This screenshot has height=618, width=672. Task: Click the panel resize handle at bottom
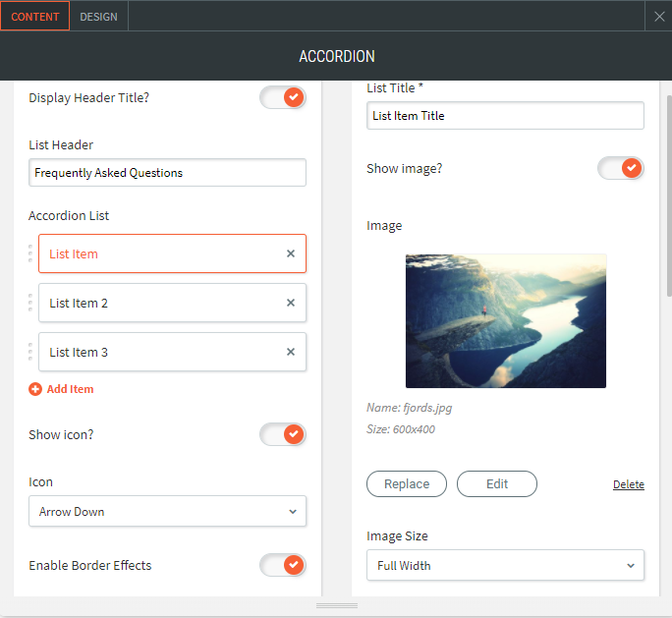tap(336, 605)
